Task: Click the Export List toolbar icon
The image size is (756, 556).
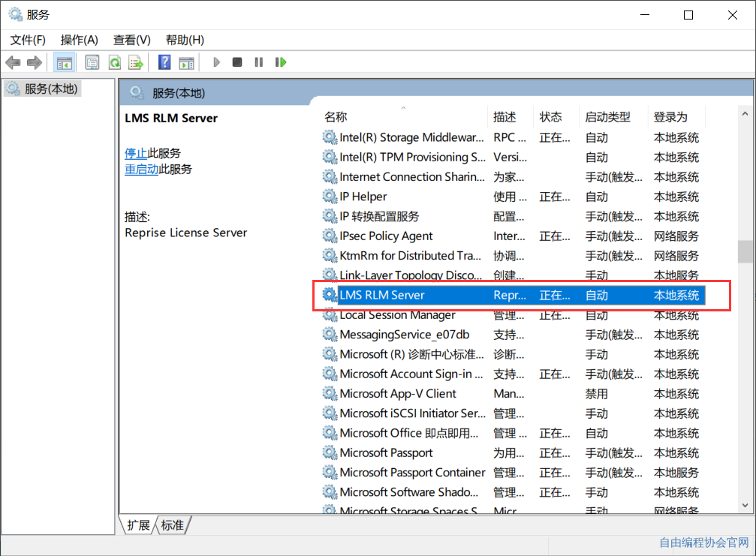Action: [136, 62]
